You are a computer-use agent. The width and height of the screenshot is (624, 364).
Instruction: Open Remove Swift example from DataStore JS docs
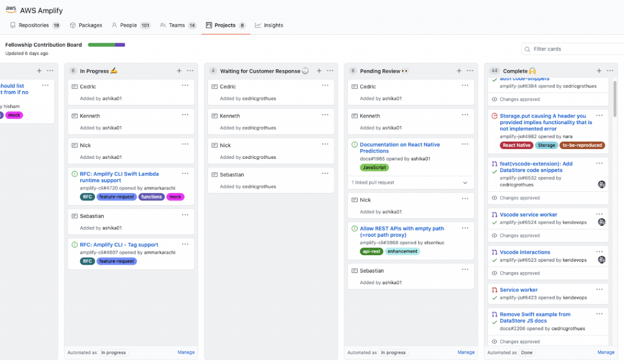tap(535, 318)
